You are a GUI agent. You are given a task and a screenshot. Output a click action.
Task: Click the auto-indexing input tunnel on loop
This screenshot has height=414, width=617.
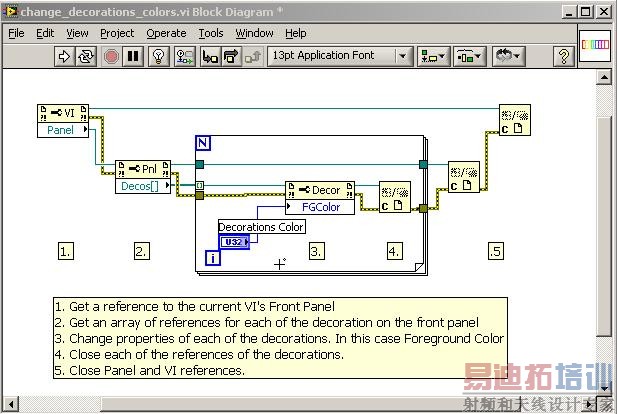coord(200,185)
